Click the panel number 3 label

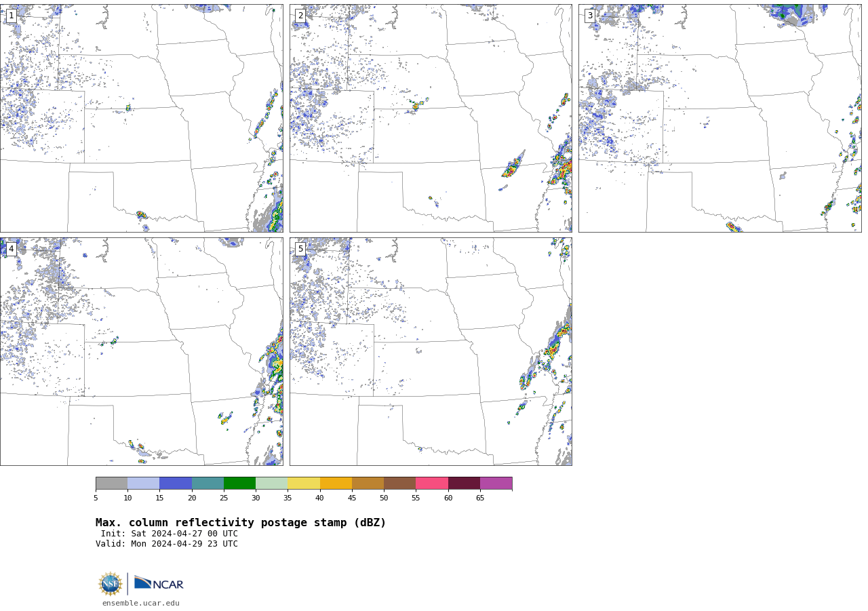pos(589,16)
